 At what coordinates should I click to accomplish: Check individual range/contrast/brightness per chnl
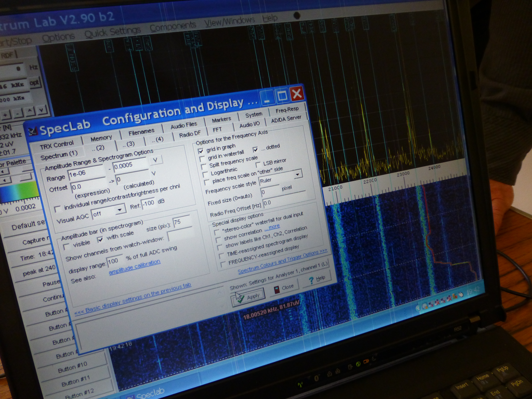coord(58,209)
